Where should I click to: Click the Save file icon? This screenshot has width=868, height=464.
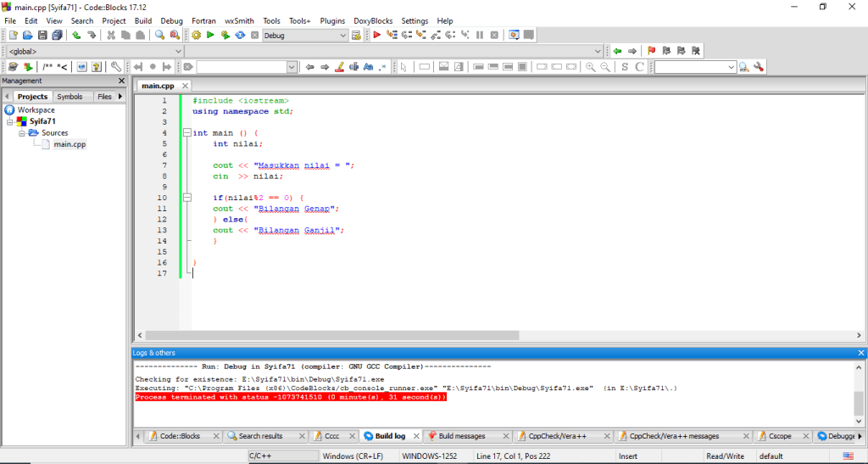(42, 35)
